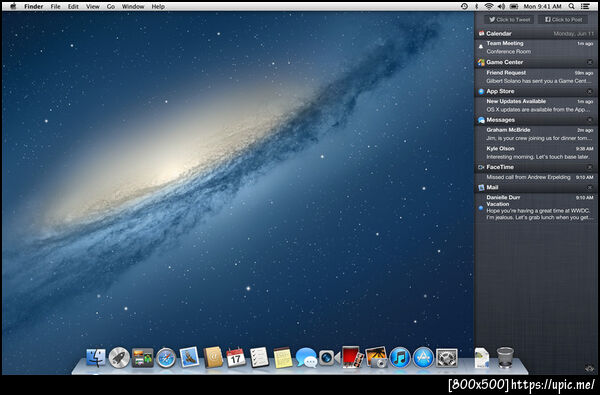
Task: Open missed call from Andrew Erpelding
Action: [x=536, y=177]
